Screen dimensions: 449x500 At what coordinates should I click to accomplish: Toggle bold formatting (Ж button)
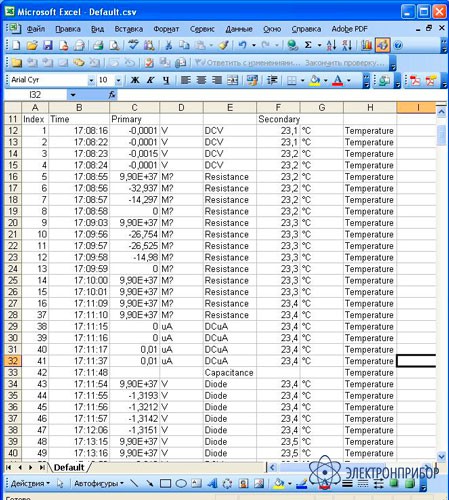click(x=135, y=80)
